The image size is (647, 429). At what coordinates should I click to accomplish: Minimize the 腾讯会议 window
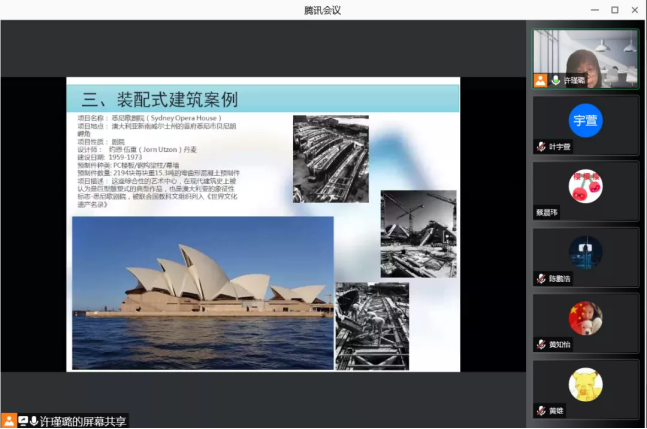(591, 9)
